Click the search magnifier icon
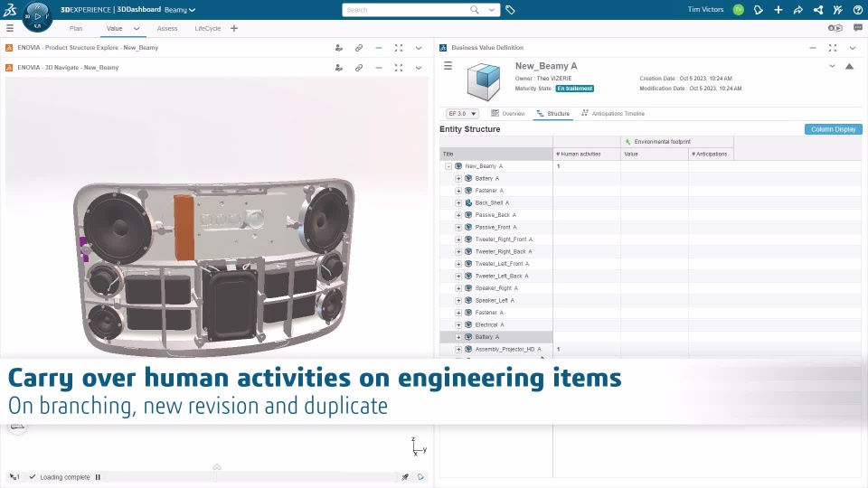Image resolution: width=868 pixels, height=488 pixels. (x=475, y=9)
